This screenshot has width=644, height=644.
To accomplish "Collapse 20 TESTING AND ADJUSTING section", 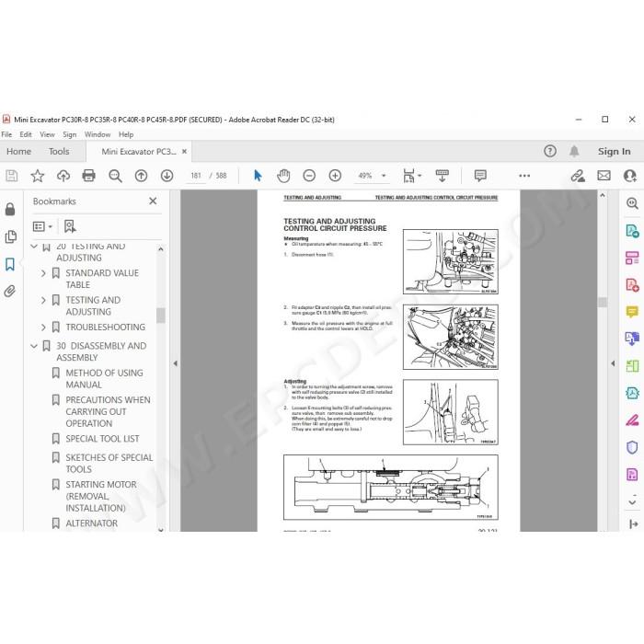I will point(35,247).
